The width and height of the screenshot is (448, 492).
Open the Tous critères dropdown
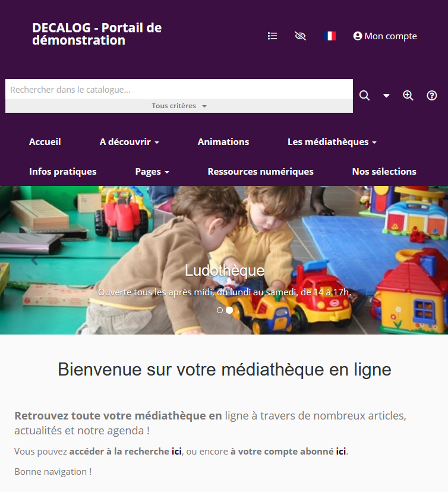coord(179,106)
